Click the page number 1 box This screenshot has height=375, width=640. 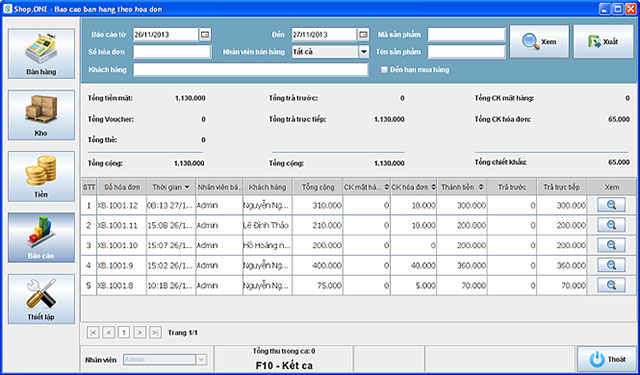coord(124,333)
